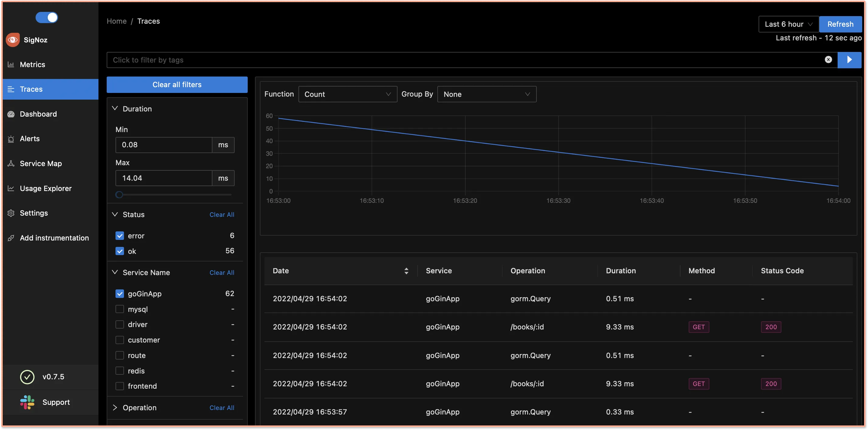
Task: Uncheck the error status checkbox
Action: (x=120, y=236)
